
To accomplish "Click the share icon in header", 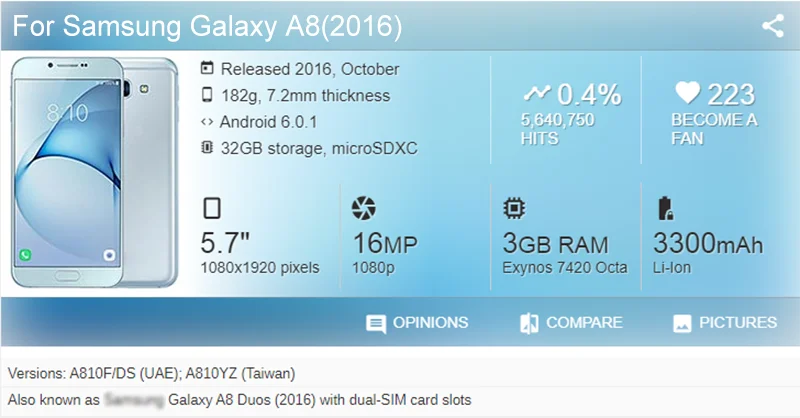I will (772, 26).
